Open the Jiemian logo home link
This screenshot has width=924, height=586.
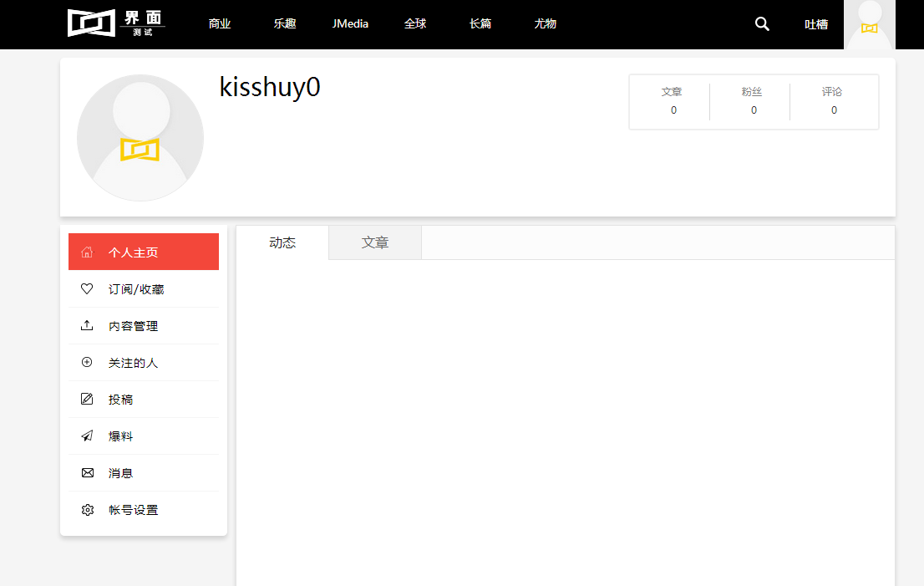[x=116, y=23]
